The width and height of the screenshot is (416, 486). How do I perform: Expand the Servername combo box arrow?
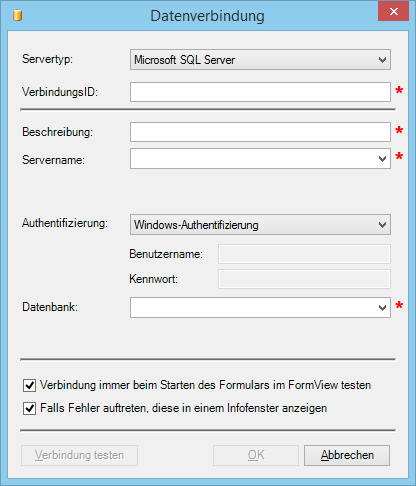(382, 159)
